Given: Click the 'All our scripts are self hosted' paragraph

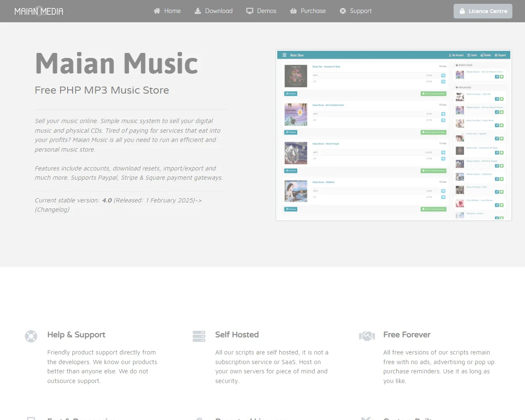Looking at the screenshot, I should (x=272, y=367).
